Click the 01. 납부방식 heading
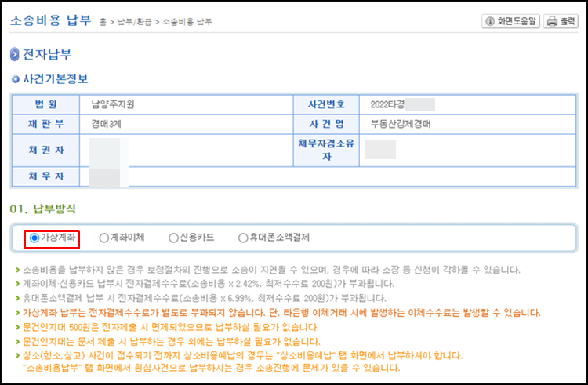The height and width of the screenshot is (385, 588). click(x=43, y=209)
